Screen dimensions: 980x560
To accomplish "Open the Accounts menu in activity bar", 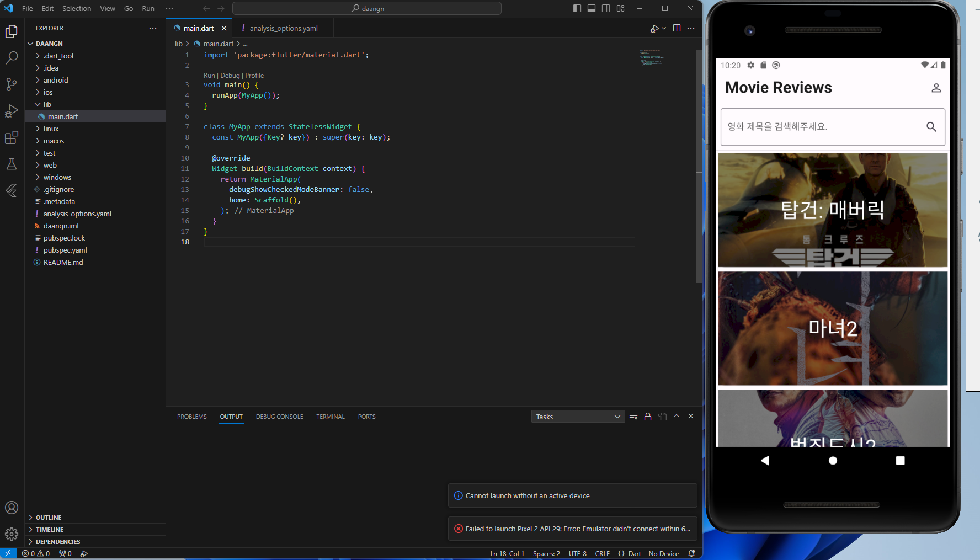I will (x=12, y=508).
